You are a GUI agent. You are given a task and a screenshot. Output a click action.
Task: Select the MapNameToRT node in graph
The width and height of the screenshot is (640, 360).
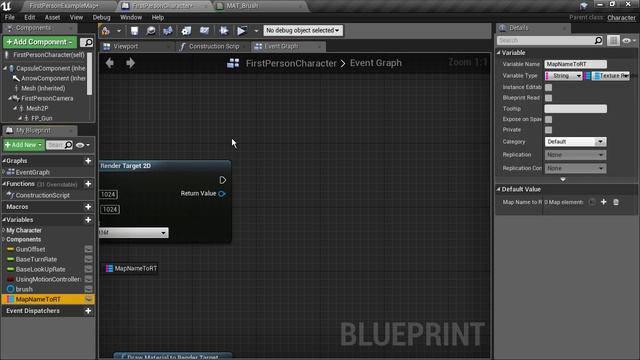[131, 268]
